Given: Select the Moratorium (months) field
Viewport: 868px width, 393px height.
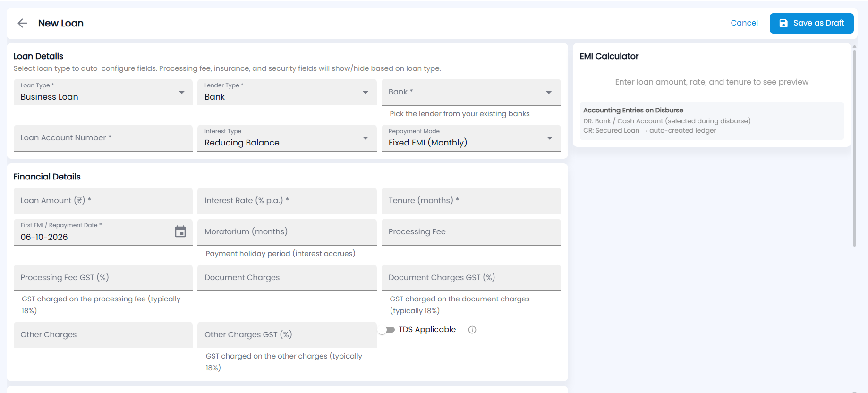Looking at the screenshot, I should click(287, 232).
